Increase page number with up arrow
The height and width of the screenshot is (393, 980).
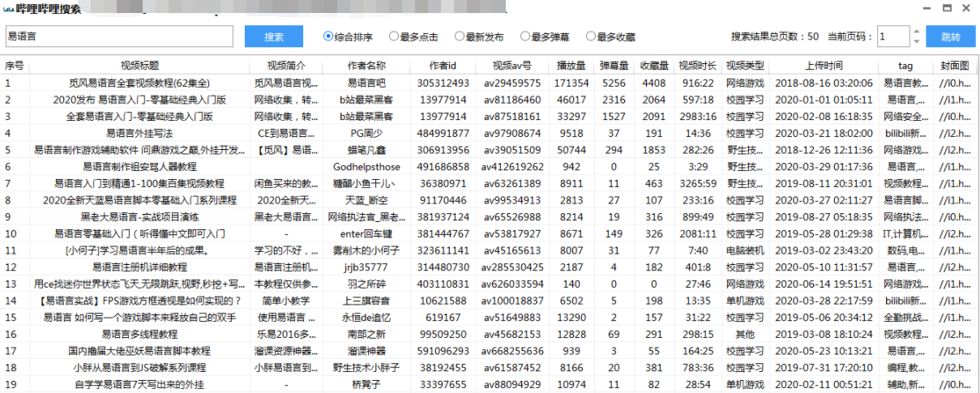[916, 32]
